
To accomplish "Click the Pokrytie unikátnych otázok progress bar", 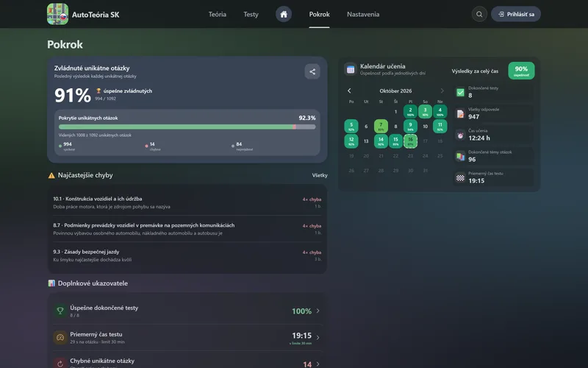I will point(187,127).
